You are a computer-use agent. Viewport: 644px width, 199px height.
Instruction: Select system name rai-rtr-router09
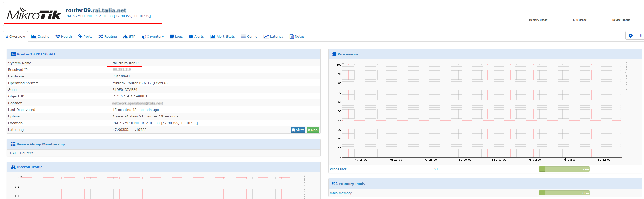[125, 63]
